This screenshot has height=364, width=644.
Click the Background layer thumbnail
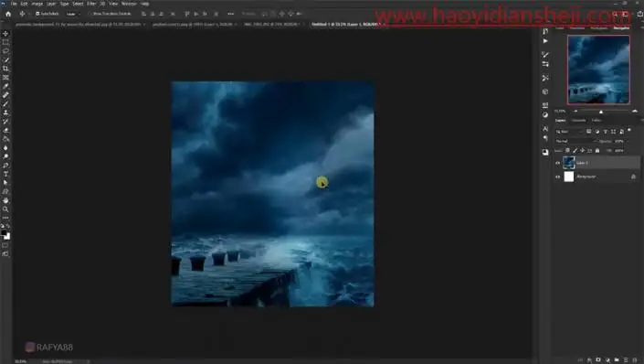tap(569, 177)
